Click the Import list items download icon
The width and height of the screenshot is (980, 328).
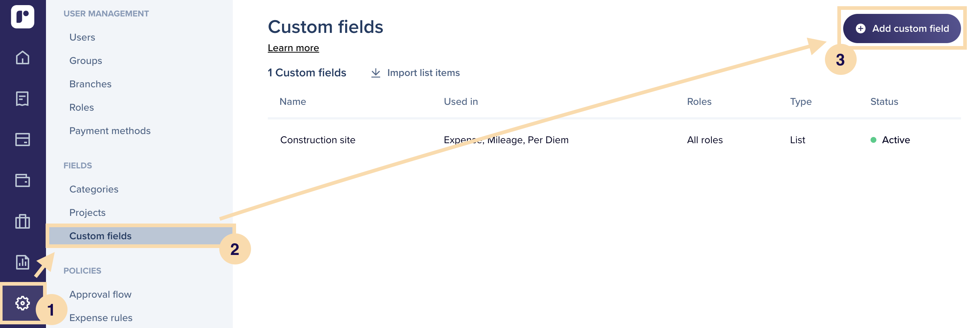click(x=375, y=73)
